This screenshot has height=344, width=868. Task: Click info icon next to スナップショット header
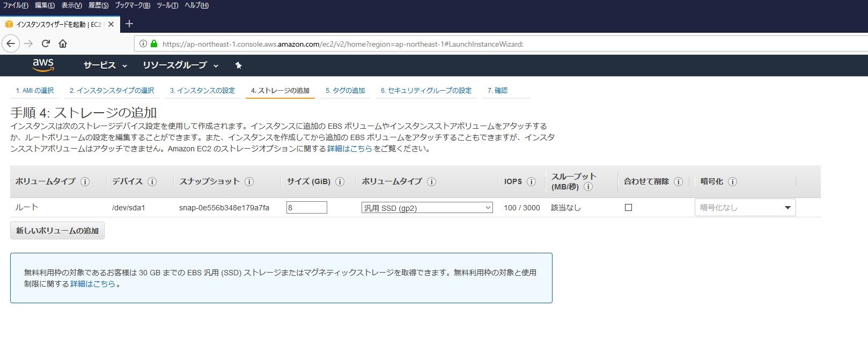tap(249, 181)
